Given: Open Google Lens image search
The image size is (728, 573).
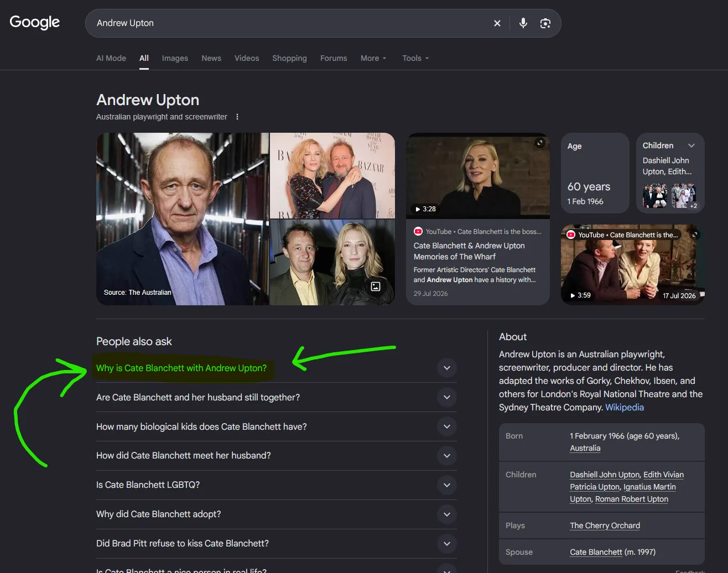Looking at the screenshot, I should tap(545, 23).
